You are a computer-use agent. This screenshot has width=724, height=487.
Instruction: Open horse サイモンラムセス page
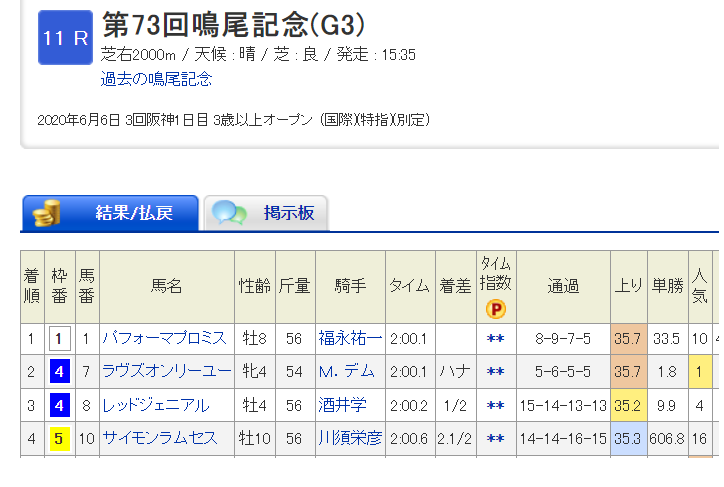(x=160, y=438)
